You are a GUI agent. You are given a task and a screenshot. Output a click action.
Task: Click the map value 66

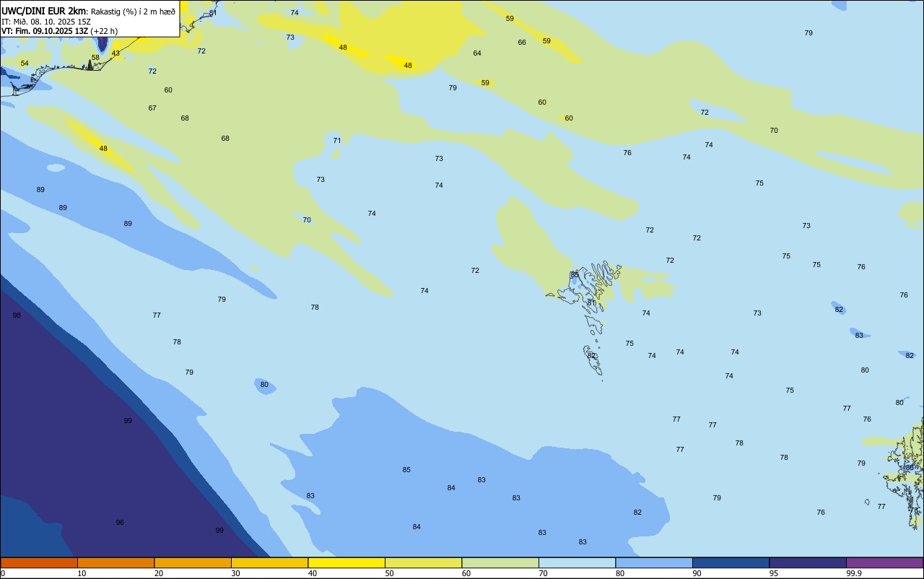pyautogui.click(x=522, y=43)
